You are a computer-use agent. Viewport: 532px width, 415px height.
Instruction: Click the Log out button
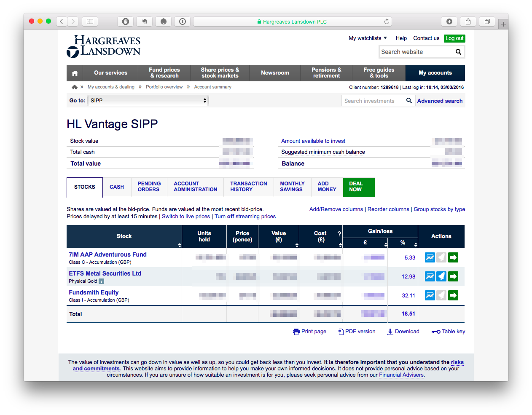pyautogui.click(x=454, y=38)
